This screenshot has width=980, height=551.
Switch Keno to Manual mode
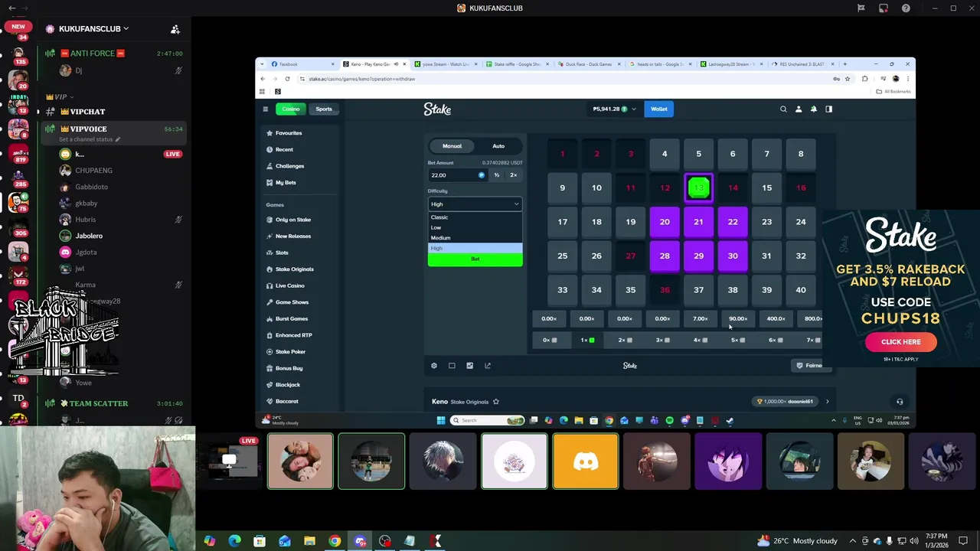[x=452, y=145]
